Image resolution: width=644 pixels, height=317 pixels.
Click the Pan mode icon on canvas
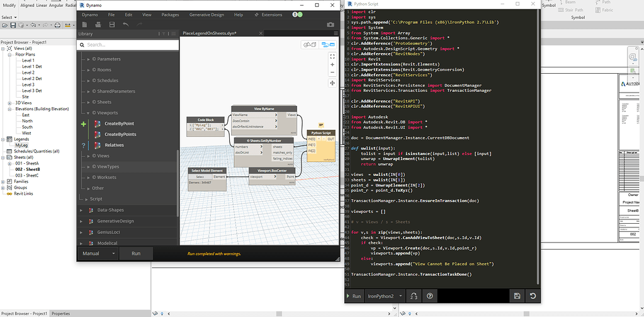[332, 83]
